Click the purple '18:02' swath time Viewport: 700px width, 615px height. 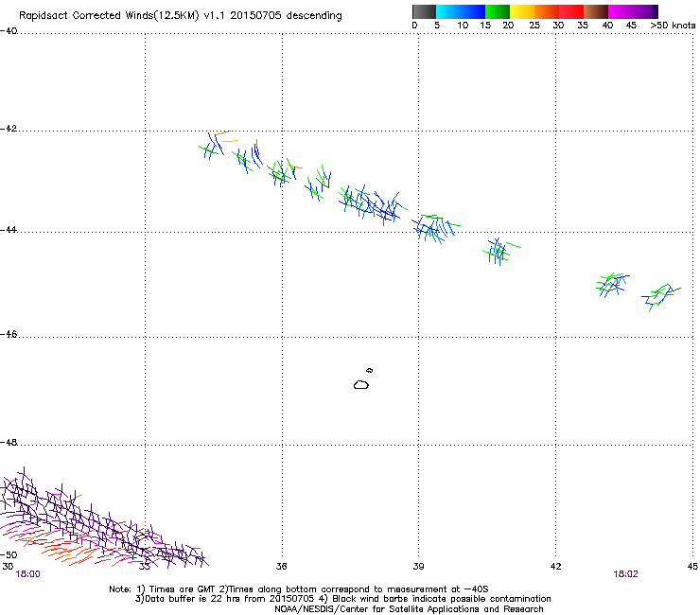pos(625,574)
